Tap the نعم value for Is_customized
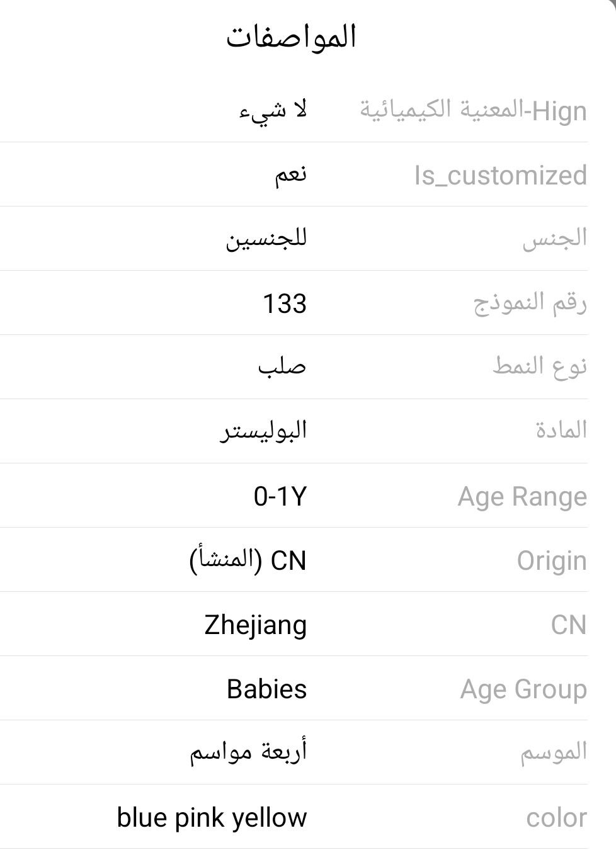Screen dimensions: 616x850 click(x=290, y=174)
